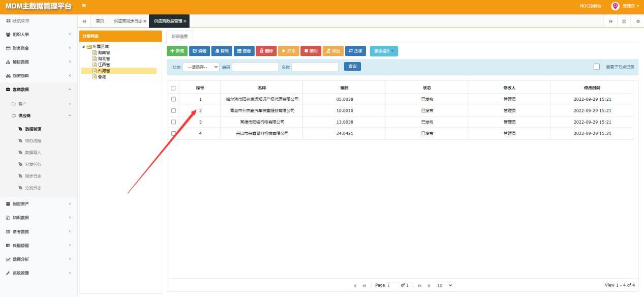644x297 pixels.
Task: Click the 复制 copy toolbar button
Action: coord(222,51)
